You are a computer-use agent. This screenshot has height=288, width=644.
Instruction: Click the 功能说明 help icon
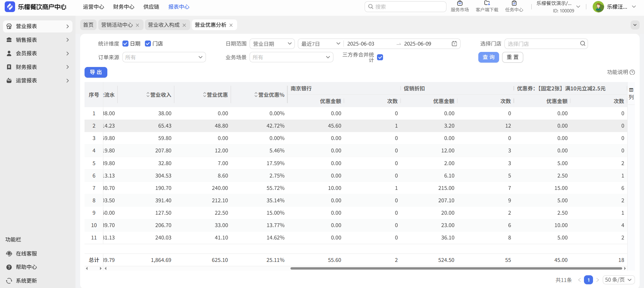632,72
